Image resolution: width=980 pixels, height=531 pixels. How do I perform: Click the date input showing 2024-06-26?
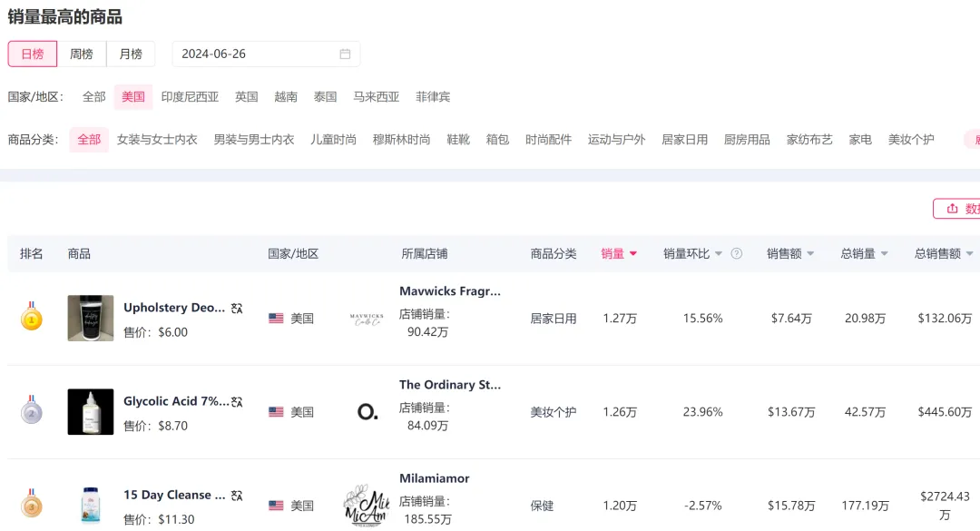pyautogui.click(x=254, y=54)
